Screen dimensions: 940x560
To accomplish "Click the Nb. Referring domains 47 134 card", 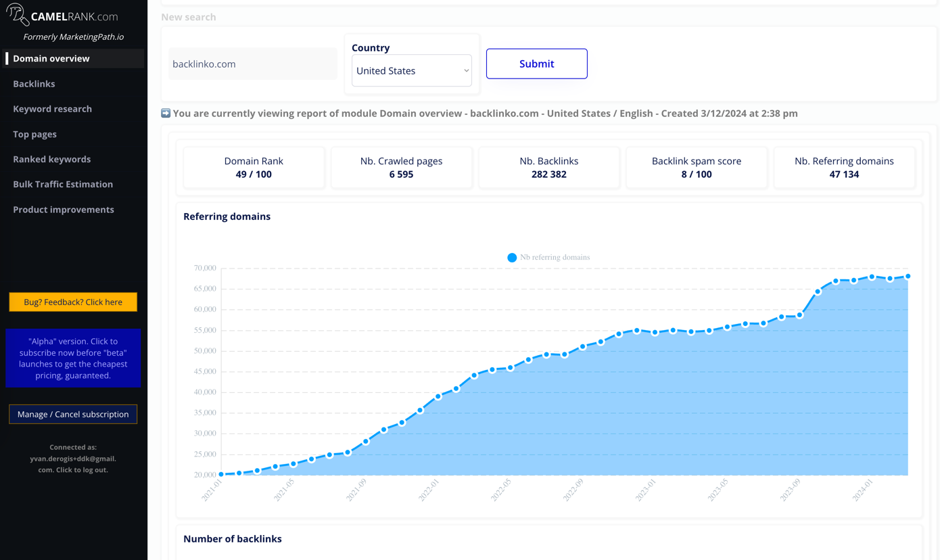I will click(x=844, y=168).
